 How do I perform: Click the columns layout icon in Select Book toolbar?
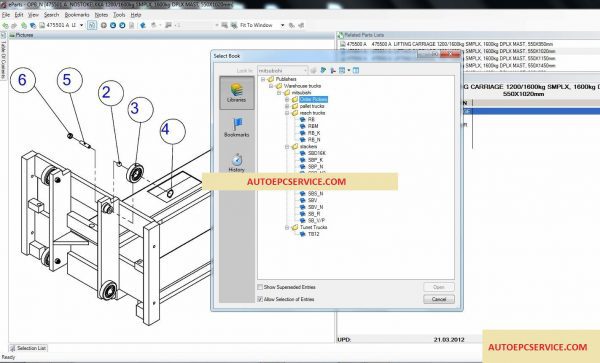pyautogui.click(x=356, y=70)
